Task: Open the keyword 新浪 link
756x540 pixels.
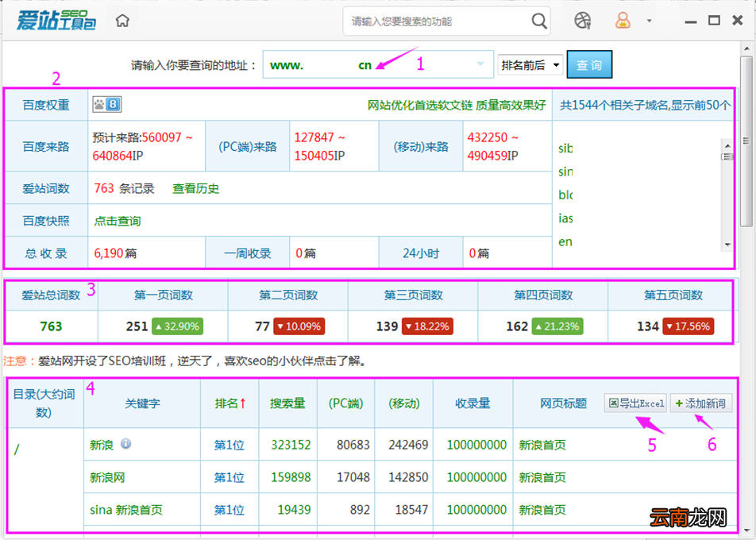Action: 102,445
